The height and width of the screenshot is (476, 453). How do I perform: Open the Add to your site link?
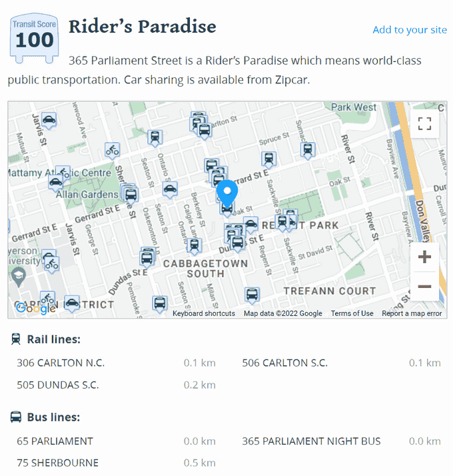(x=410, y=30)
